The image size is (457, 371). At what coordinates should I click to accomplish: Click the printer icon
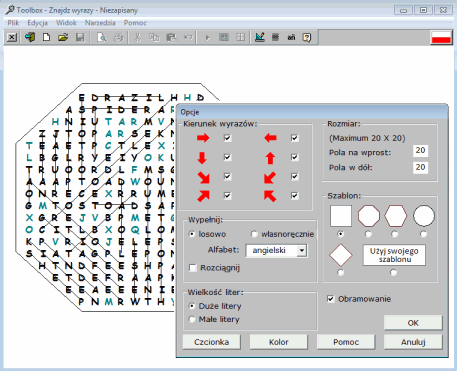click(x=118, y=37)
